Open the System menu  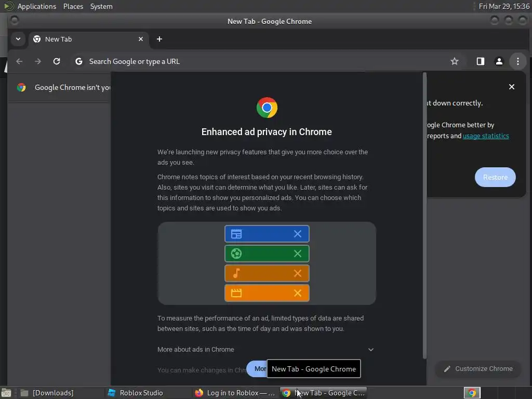tap(101, 6)
